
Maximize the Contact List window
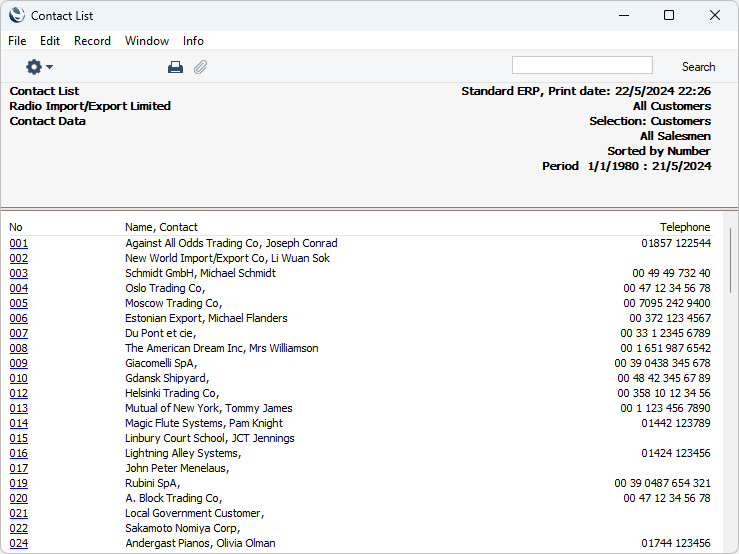click(x=669, y=15)
